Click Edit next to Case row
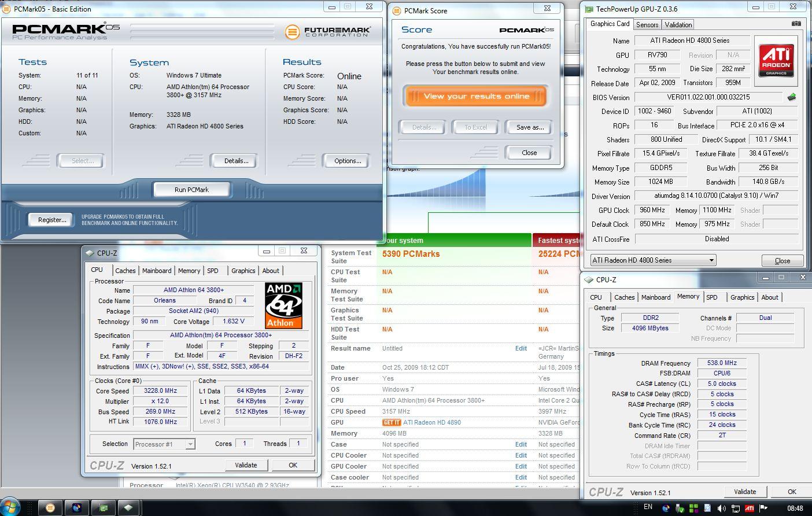 pyautogui.click(x=521, y=444)
